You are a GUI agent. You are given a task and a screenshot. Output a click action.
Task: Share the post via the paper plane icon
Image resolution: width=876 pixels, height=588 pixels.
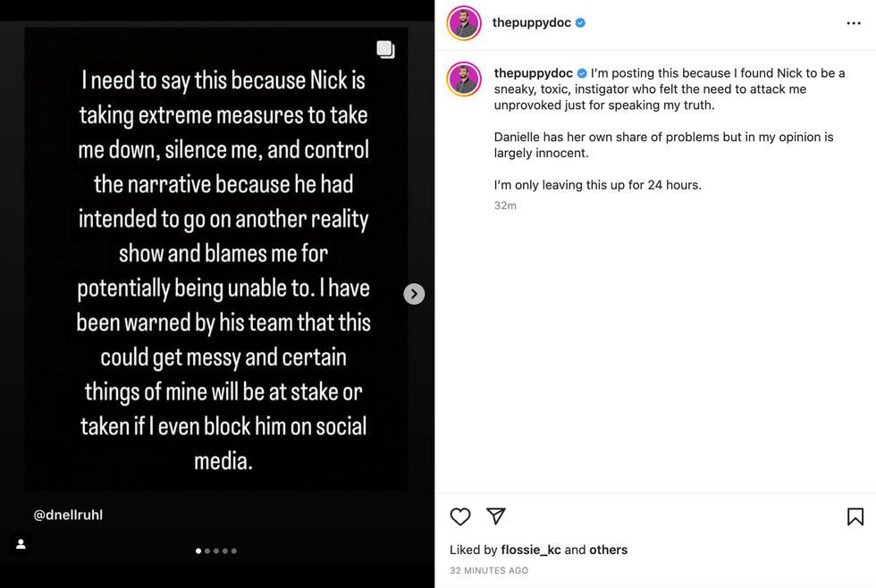tap(496, 517)
